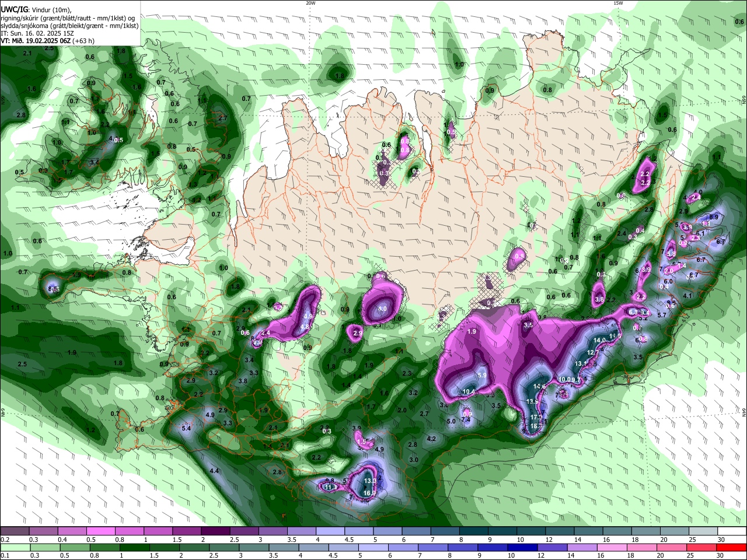This screenshot has height=560, width=747.
Task: Click the '14.0' precipitation value on the map
Action: pyautogui.click(x=599, y=341)
